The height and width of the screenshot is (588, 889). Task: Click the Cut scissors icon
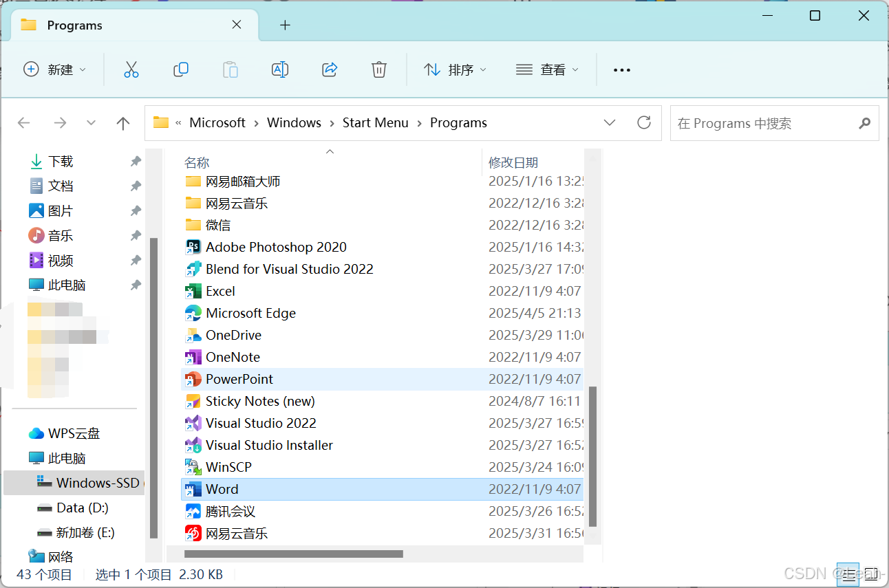tap(131, 69)
